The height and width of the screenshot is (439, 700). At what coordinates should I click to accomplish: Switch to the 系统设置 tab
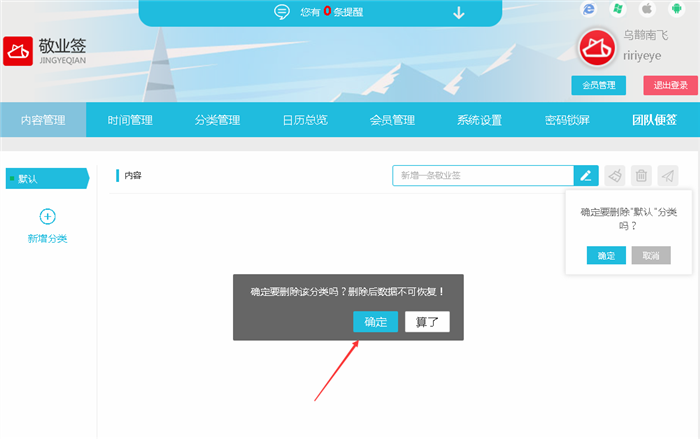(x=479, y=120)
